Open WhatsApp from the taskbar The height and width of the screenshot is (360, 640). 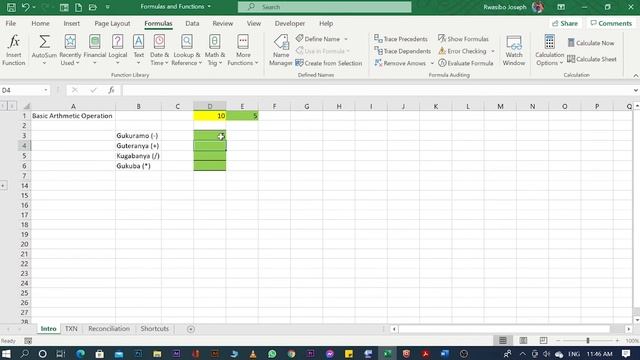(272, 353)
